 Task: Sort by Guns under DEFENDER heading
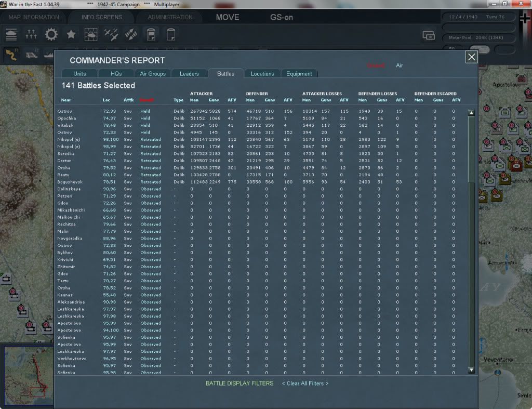coord(270,100)
